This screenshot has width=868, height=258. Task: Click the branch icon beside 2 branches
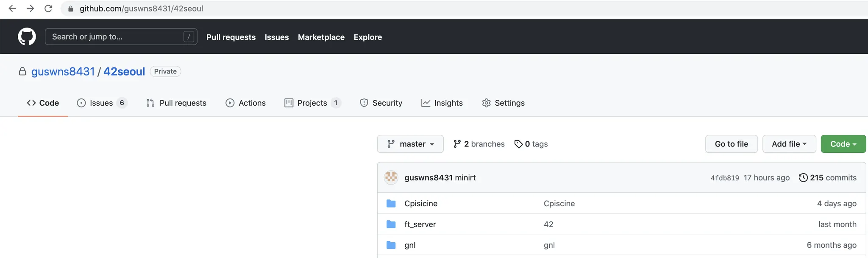tap(457, 144)
